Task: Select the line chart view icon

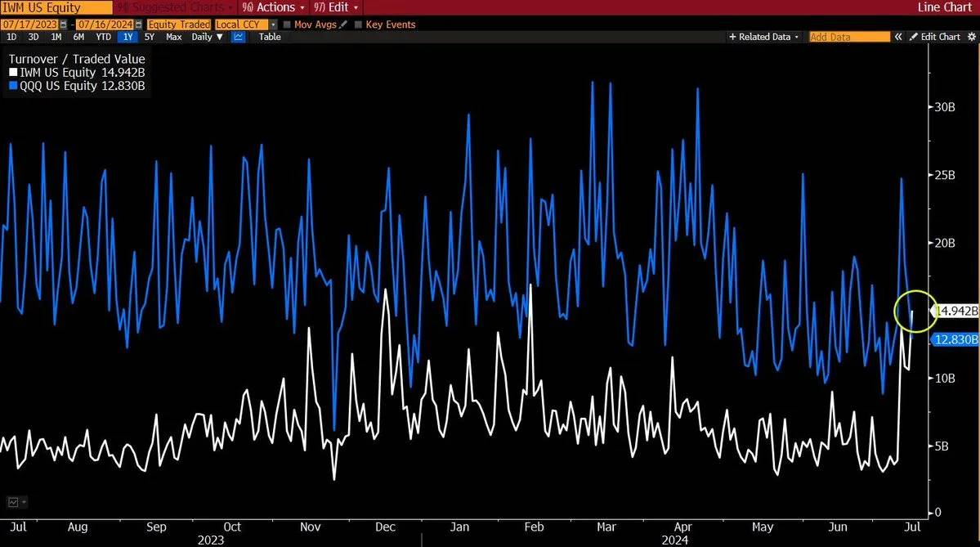Action: point(238,37)
